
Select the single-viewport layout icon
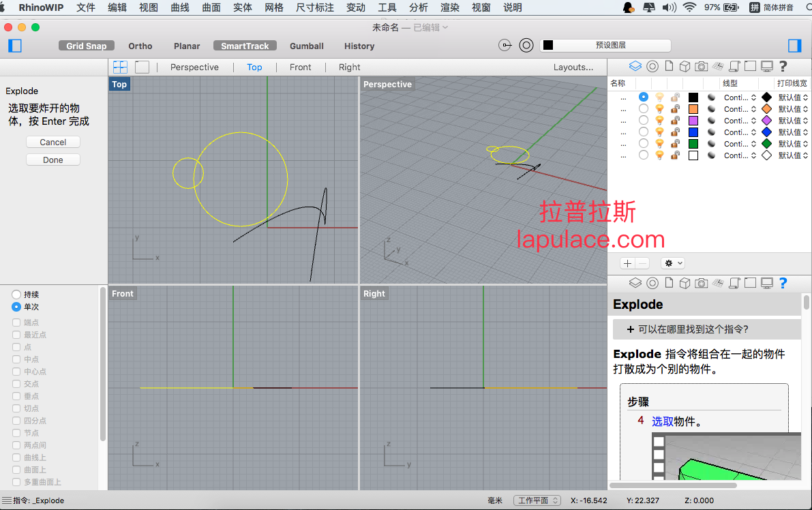pos(142,67)
